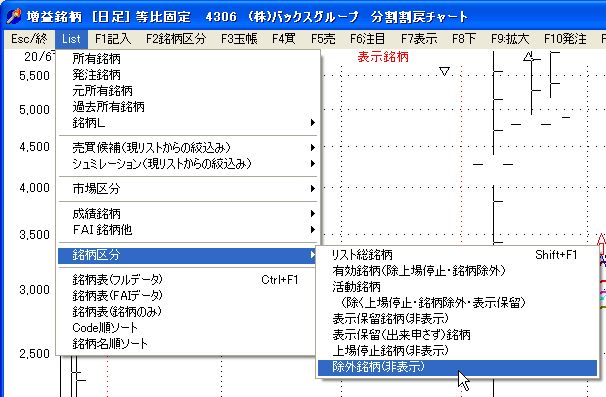Image resolution: width=606 pixels, height=397 pixels.
Task: Expand arrow beside 市場区分
Action: pos(312,189)
